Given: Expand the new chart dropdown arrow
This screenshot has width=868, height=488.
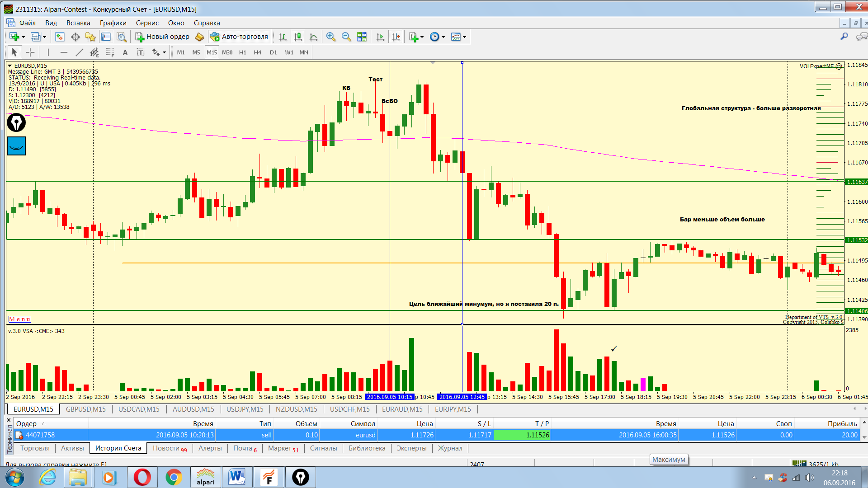Looking at the screenshot, I should click(x=23, y=37).
